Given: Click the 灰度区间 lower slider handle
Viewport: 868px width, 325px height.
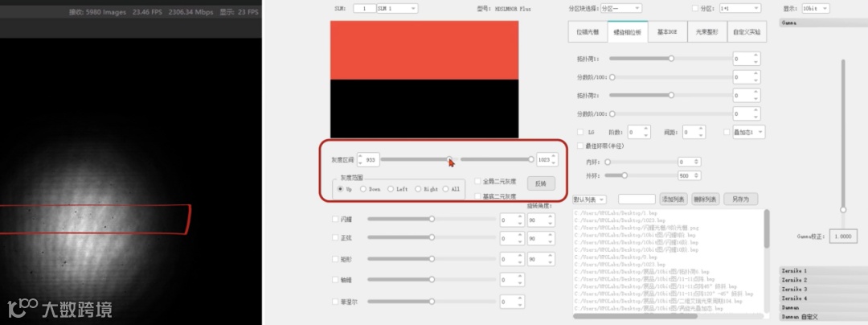Looking at the screenshot, I should (449, 159).
